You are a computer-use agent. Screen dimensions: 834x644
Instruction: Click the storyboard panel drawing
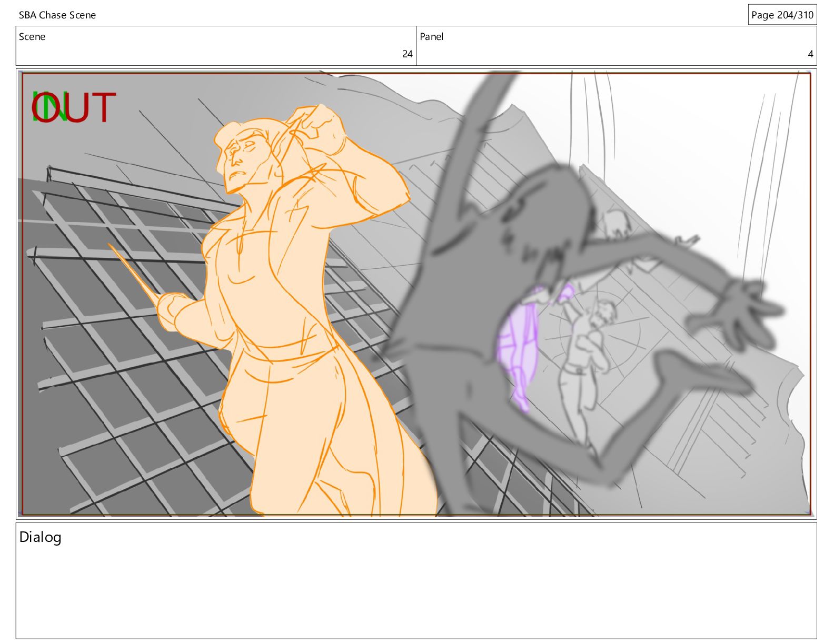[416, 294]
